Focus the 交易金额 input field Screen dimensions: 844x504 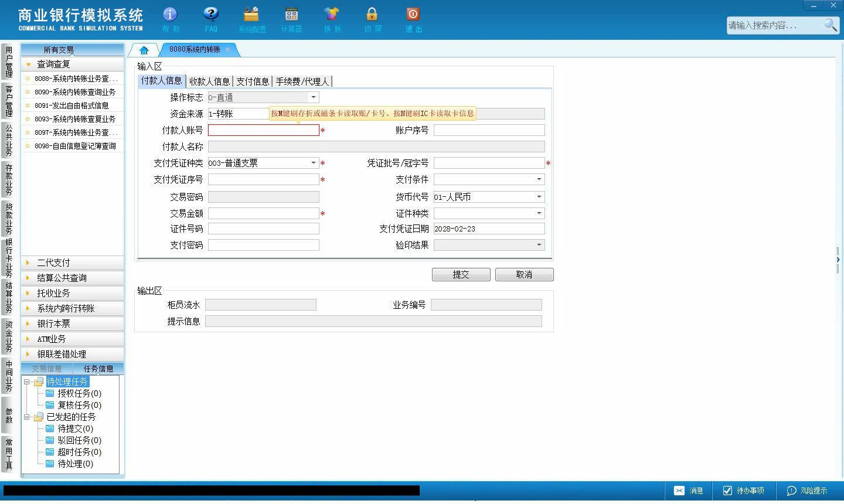pos(264,213)
